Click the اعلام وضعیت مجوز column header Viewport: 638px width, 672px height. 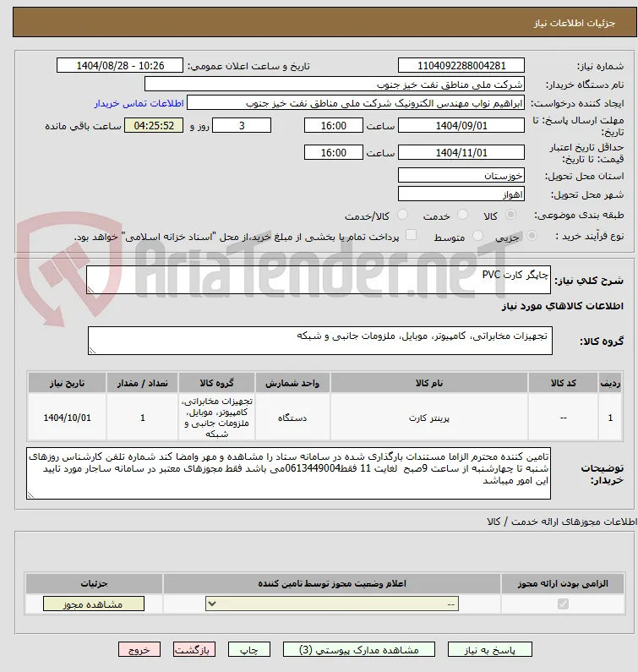[x=332, y=584]
